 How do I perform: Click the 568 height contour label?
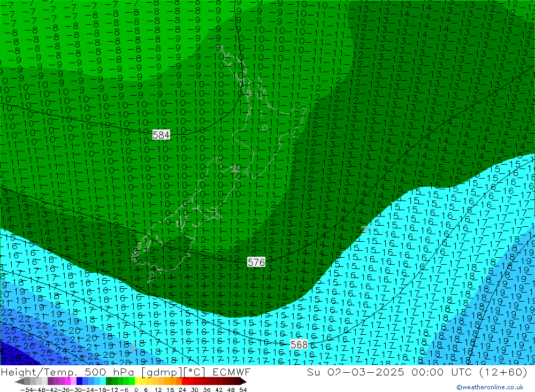tap(299, 344)
